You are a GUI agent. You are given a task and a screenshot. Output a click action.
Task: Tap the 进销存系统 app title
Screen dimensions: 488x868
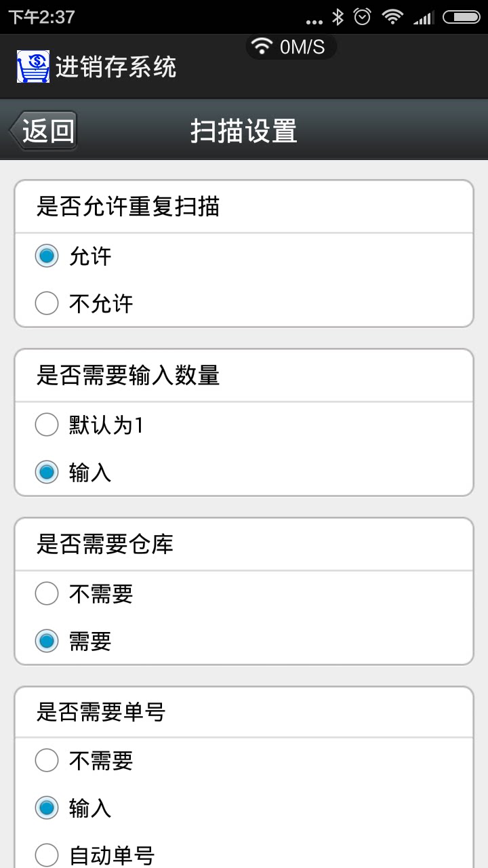coord(116,67)
